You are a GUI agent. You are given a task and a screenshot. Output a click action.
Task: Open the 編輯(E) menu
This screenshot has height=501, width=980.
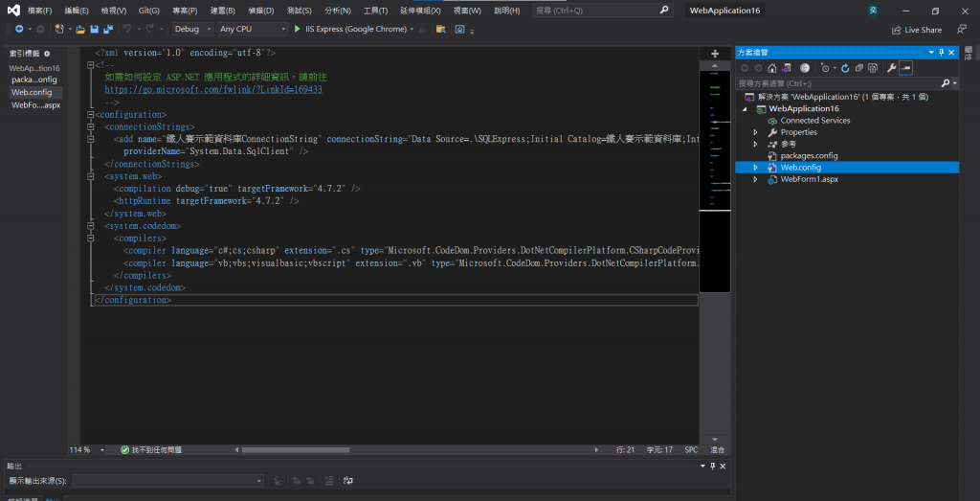point(77,11)
